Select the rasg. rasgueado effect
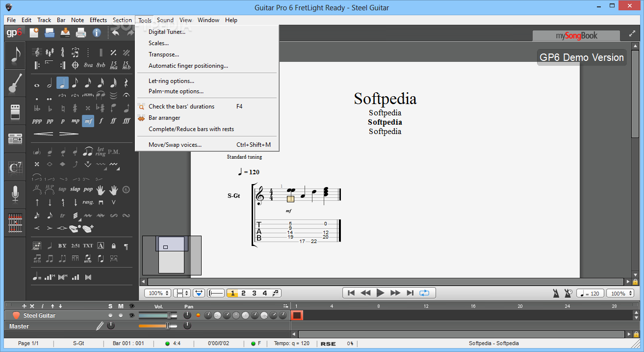This screenshot has height=352, width=644. click(x=88, y=202)
